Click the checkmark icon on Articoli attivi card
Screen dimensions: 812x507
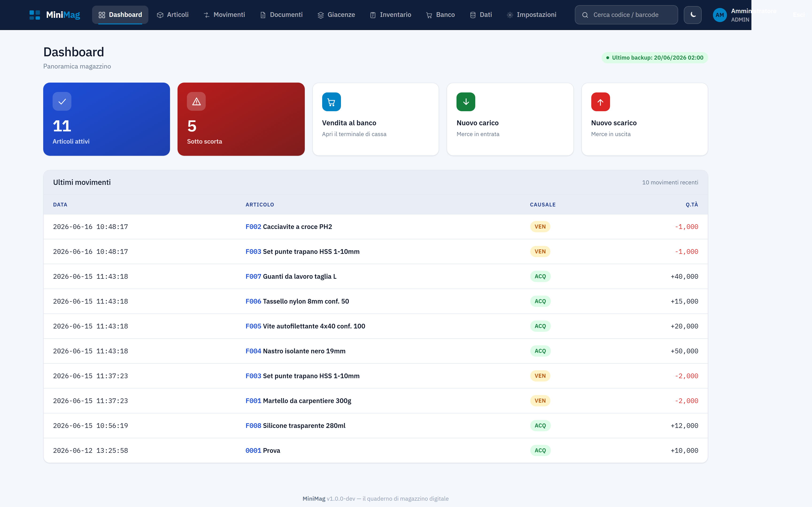(62, 101)
